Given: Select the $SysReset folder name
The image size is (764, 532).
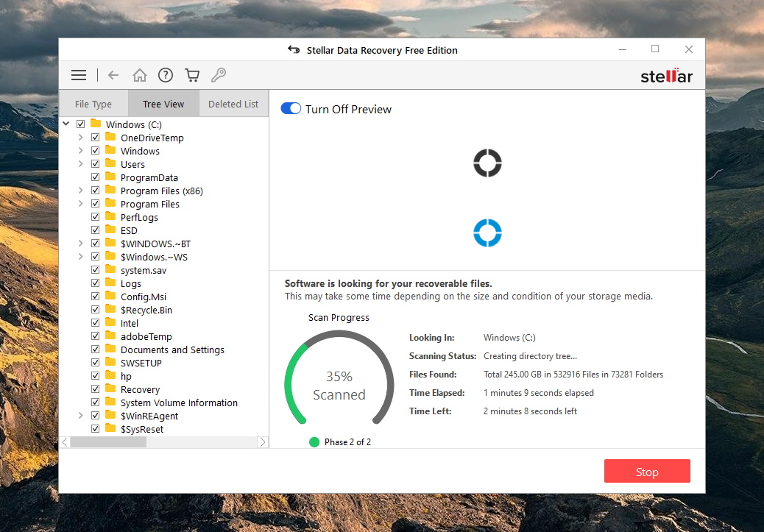Looking at the screenshot, I should coord(142,429).
